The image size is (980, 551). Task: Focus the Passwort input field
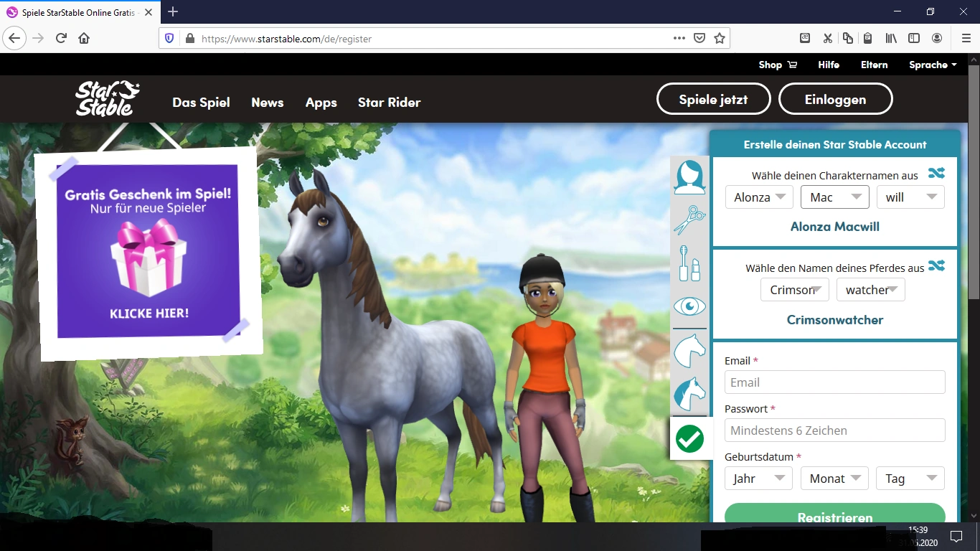tap(835, 430)
